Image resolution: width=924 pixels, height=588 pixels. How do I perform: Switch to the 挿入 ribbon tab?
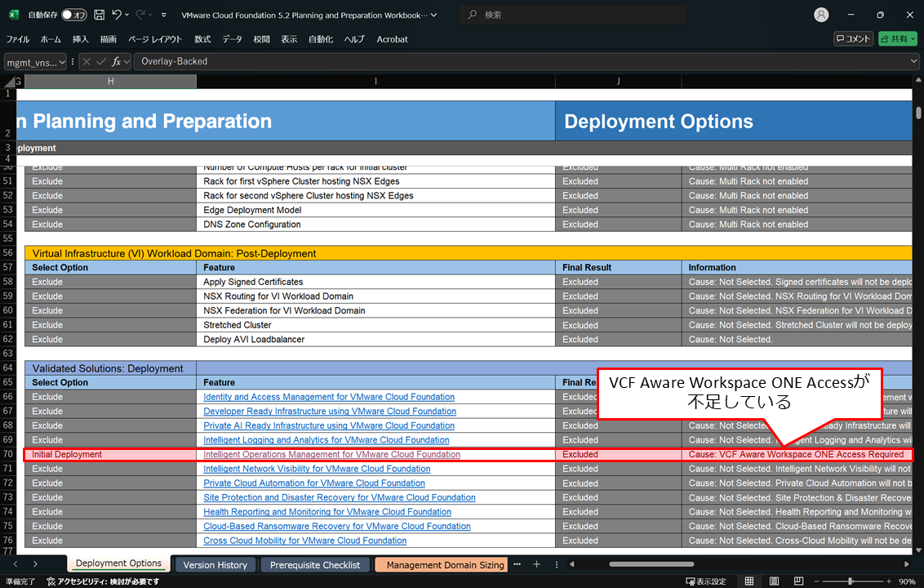pyautogui.click(x=80, y=39)
